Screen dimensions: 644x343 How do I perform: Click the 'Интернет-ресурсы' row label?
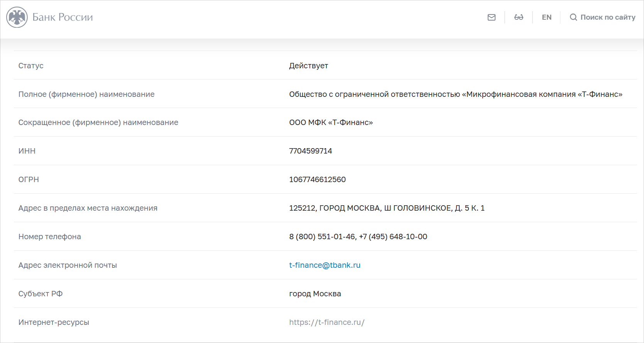[54, 322]
